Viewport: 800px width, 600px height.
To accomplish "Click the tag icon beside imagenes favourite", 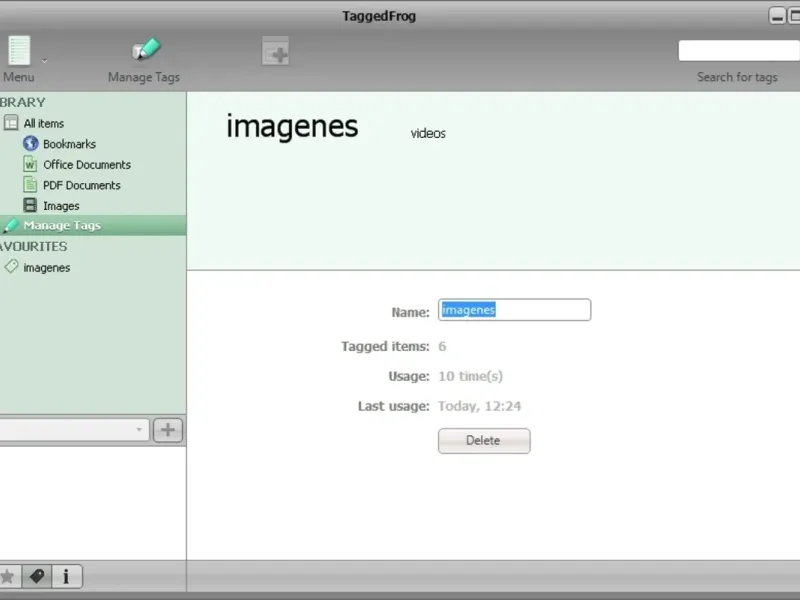I will (x=11, y=266).
